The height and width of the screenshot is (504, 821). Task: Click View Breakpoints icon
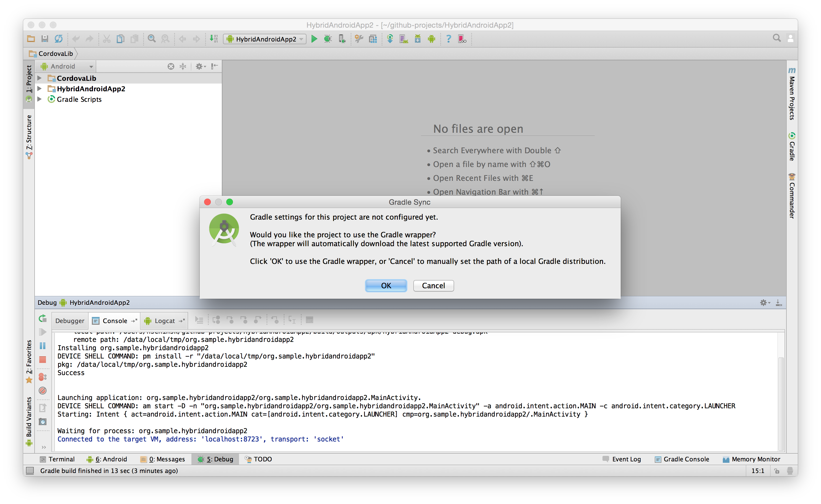coord(43,377)
